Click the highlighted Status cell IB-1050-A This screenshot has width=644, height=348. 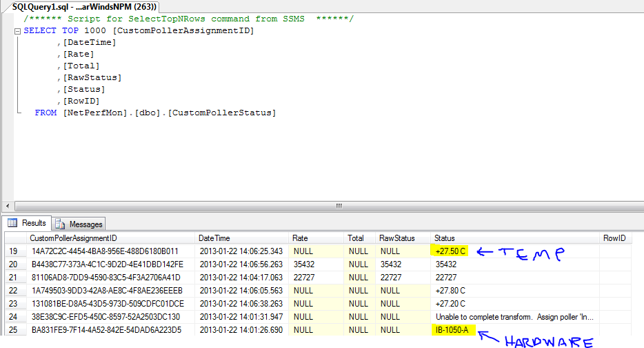tap(514, 330)
